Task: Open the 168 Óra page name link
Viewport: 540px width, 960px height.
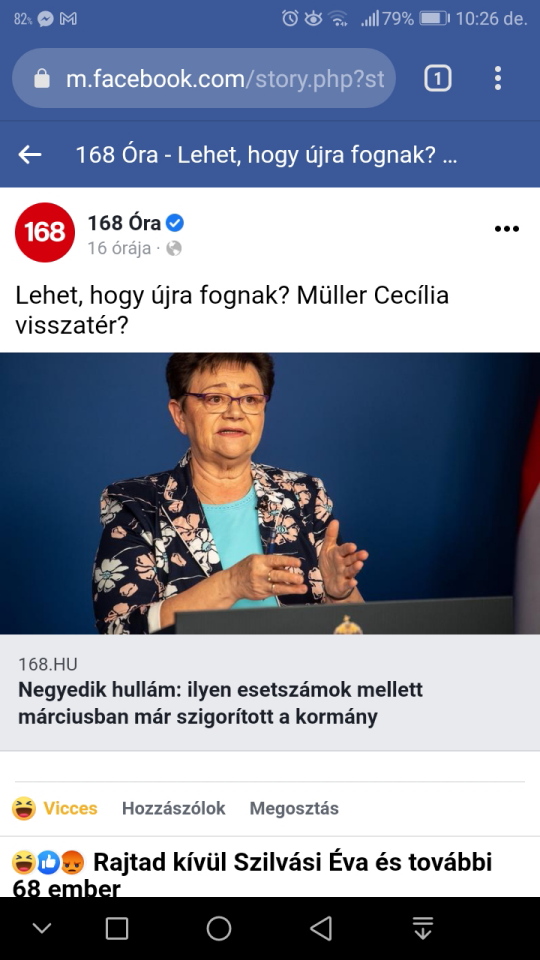Action: pyautogui.click(x=124, y=223)
